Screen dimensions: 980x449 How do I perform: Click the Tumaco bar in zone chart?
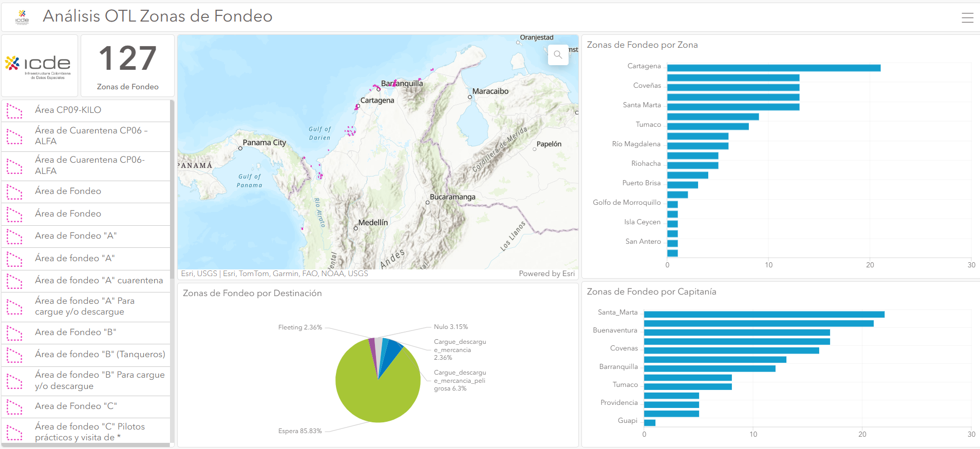pyautogui.click(x=707, y=126)
